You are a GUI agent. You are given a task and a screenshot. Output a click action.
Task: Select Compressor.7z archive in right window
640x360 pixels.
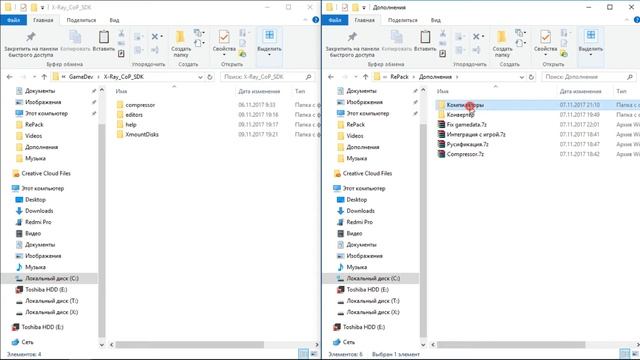click(x=465, y=154)
